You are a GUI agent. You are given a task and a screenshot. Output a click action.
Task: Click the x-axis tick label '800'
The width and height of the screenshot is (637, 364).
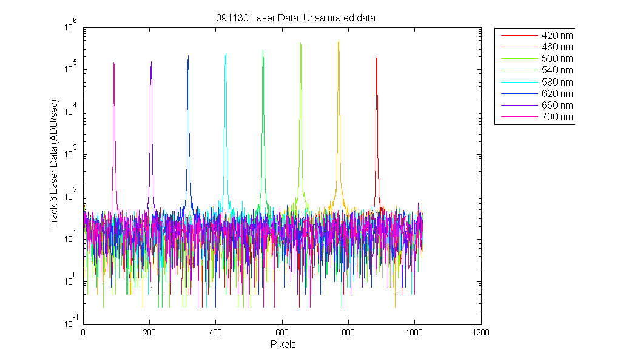[x=348, y=332]
